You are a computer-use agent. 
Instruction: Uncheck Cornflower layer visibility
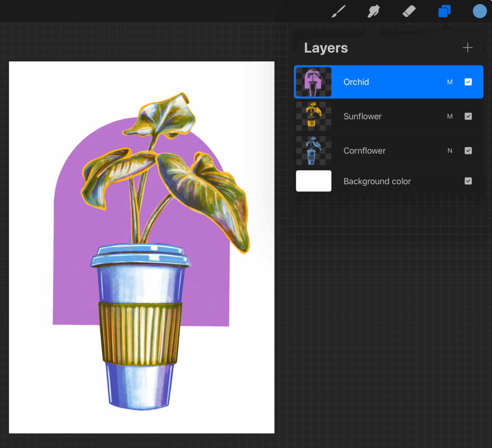tap(468, 150)
